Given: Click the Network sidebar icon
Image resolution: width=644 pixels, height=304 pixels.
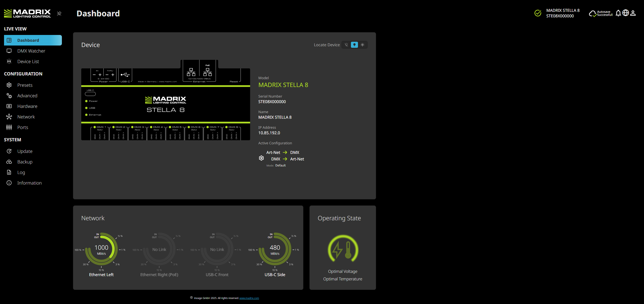Looking at the screenshot, I should pyautogui.click(x=9, y=117).
